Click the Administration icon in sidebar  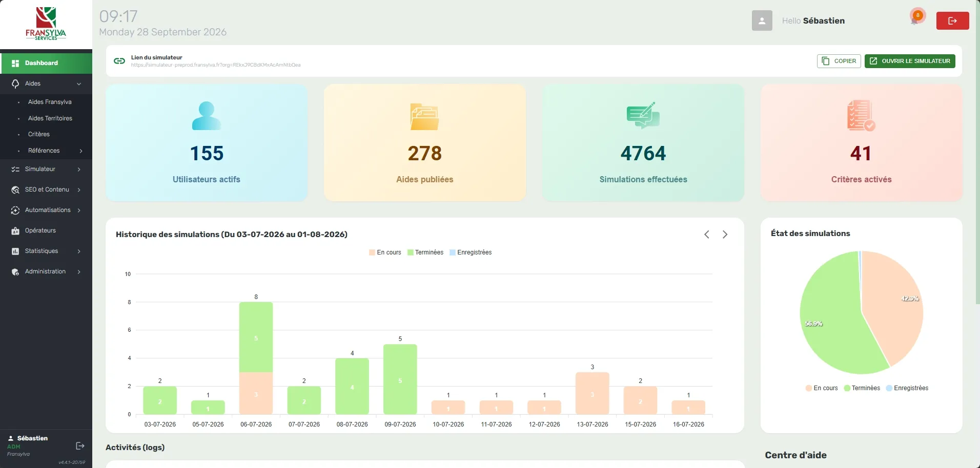click(15, 272)
